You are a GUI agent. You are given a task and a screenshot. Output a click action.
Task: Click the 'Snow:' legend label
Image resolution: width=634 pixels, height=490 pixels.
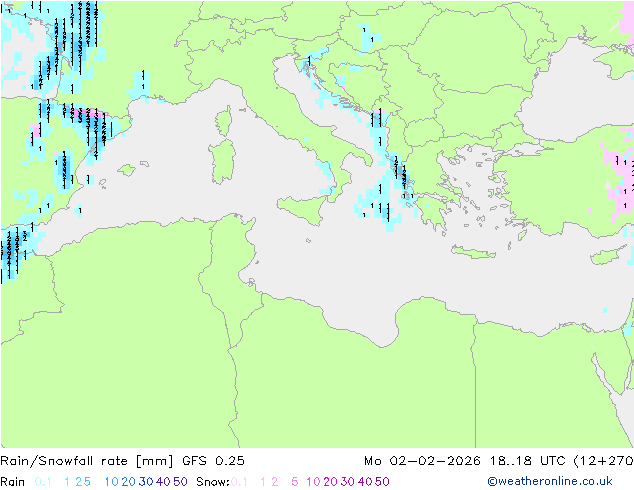click(x=213, y=482)
